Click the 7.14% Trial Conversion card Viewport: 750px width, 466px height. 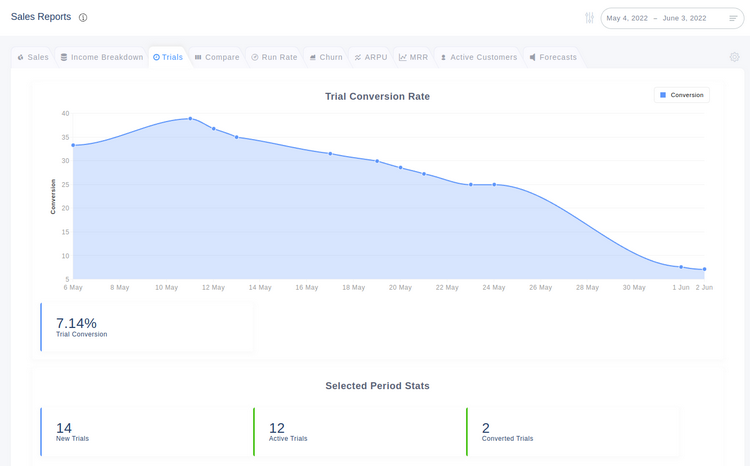[147, 327]
